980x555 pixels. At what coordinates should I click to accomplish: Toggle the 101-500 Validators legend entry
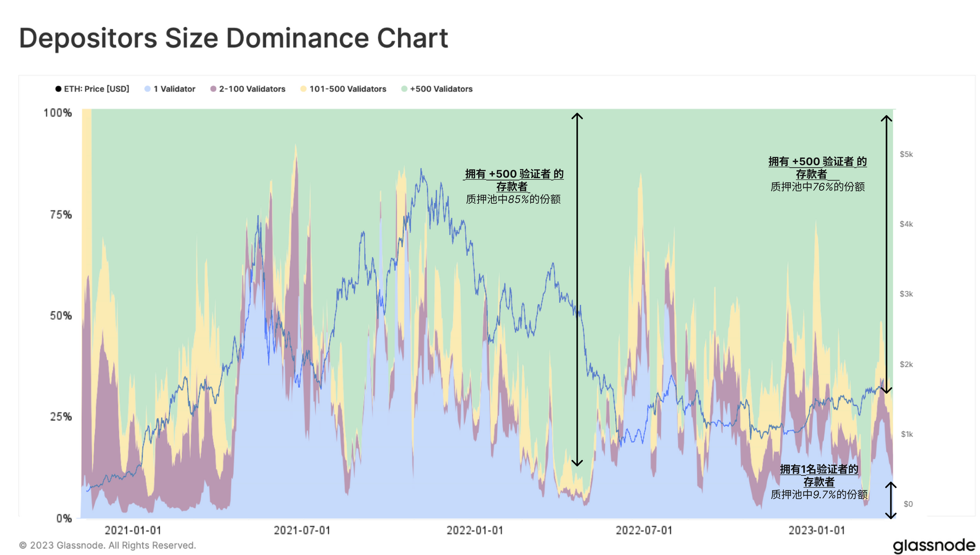[x=347, y=89]
